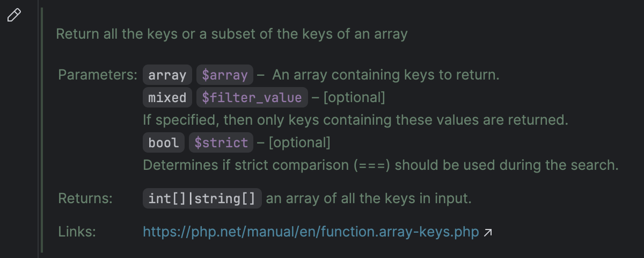Image resolution: width=644 pixels, height=258 pixels.
Task: Click the Parameters section label
Action: (98, 75)
